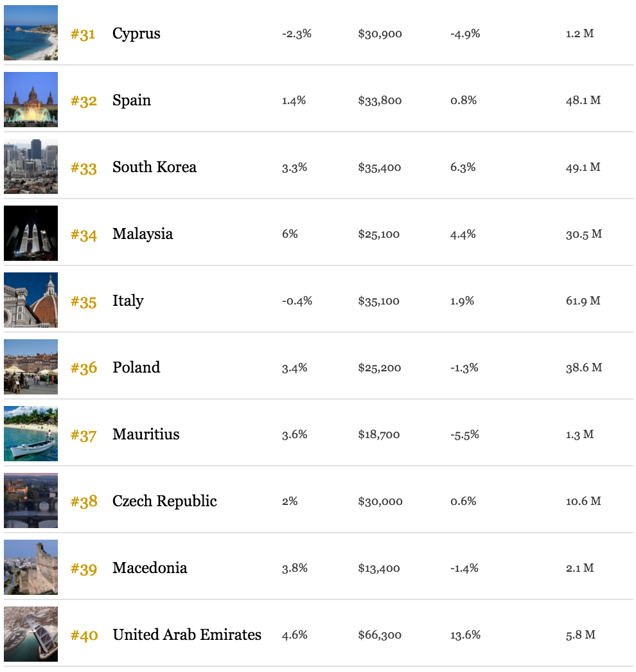Select the #36 rank for Poland

(84, 369)
